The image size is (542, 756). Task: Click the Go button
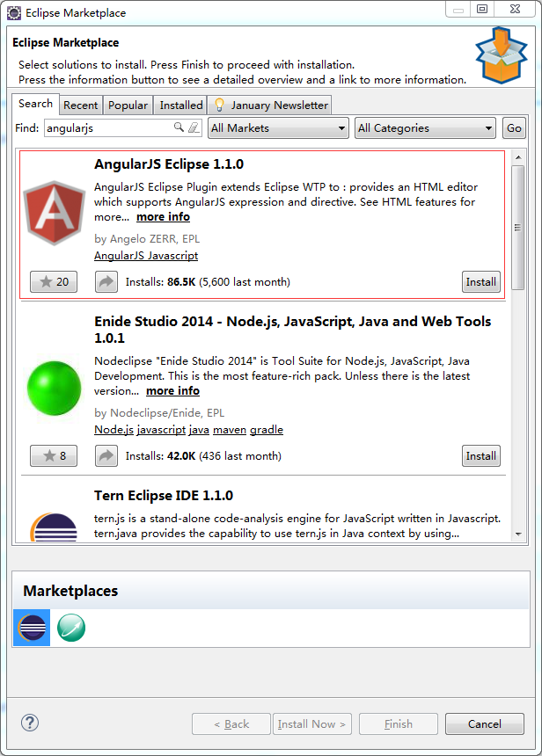tap(514, 128)
